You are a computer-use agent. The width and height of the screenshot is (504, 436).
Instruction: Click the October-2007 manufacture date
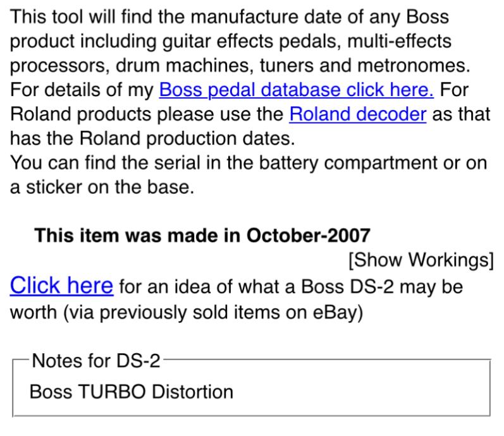click(308, 236)
